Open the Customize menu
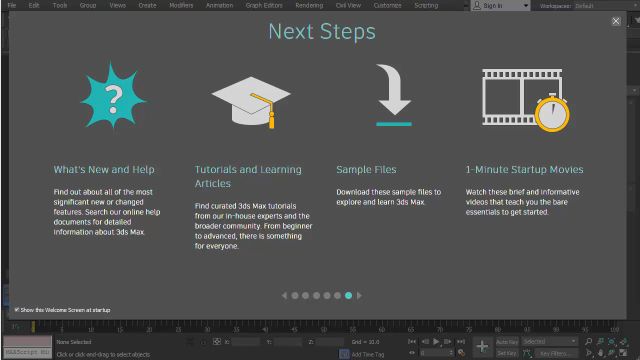 [387, 5]
